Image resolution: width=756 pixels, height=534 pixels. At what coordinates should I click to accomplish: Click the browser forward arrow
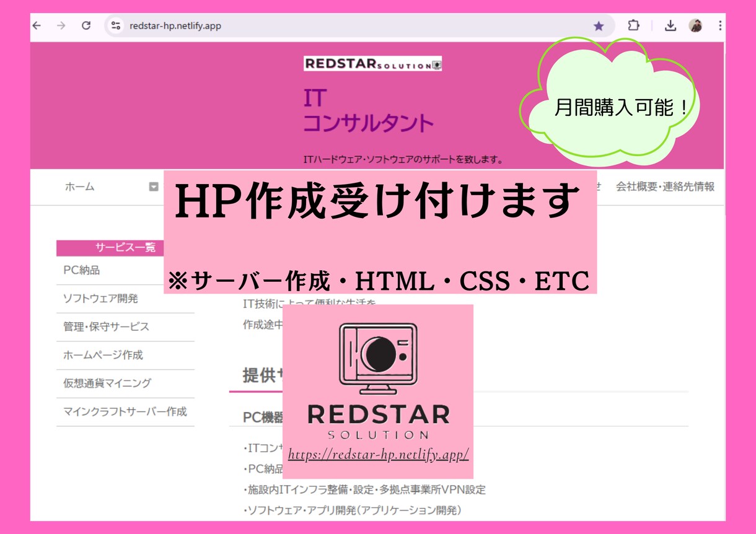(x=61, y=26)
